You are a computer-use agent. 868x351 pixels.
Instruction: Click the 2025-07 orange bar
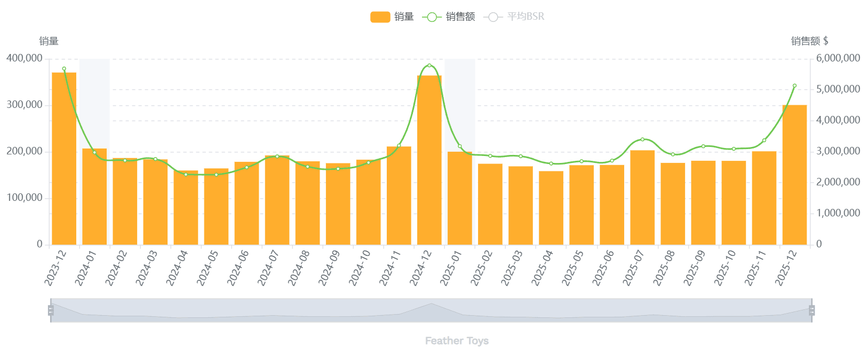(x=642, y=198)
